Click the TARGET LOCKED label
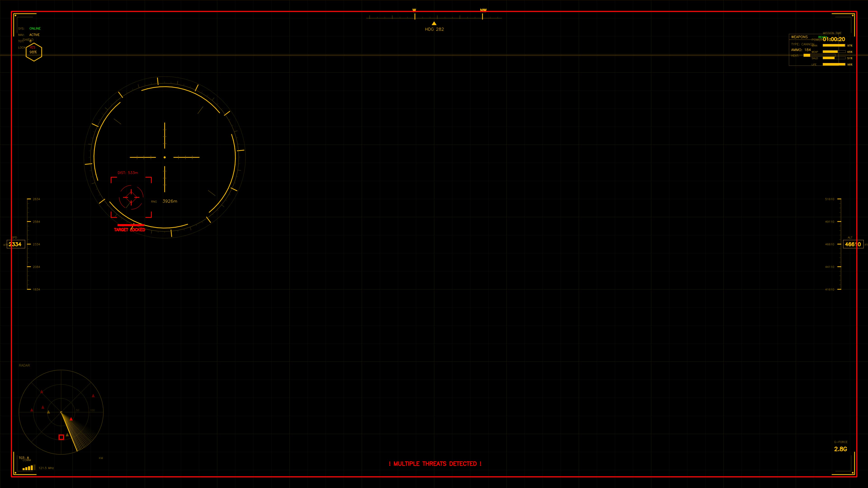The image size is (868, 488). 129,230
